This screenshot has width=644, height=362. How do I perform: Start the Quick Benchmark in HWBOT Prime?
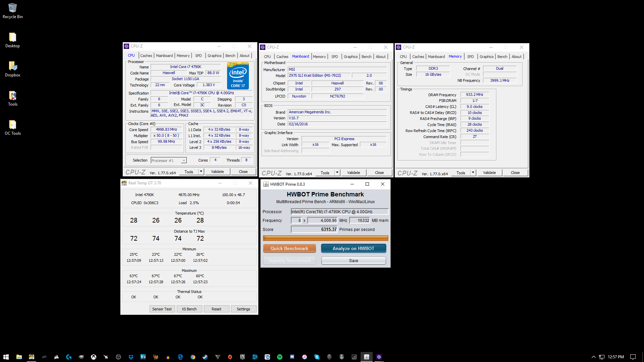coord(289,248)
